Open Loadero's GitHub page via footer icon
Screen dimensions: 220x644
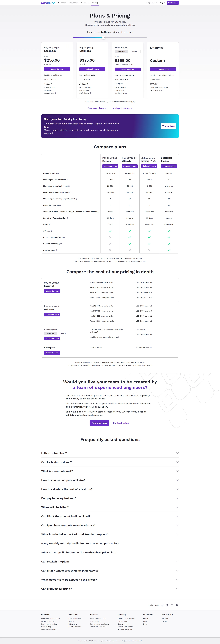162,605
